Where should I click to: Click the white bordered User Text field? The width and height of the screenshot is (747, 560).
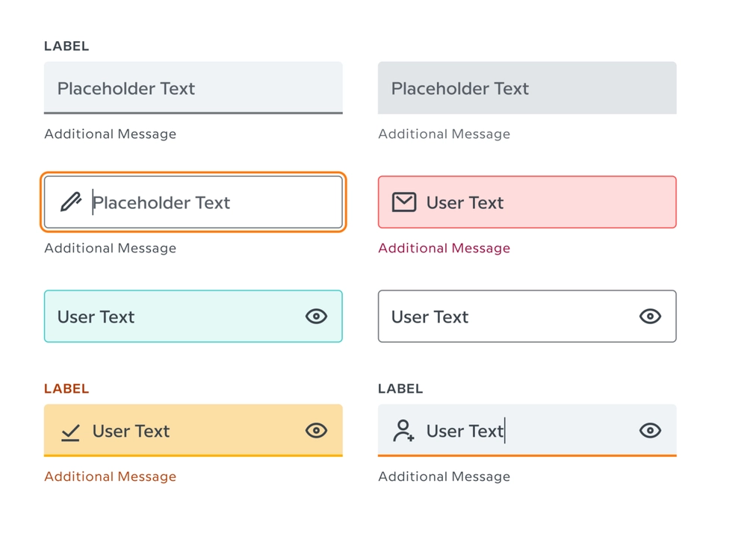coord(527,316)
